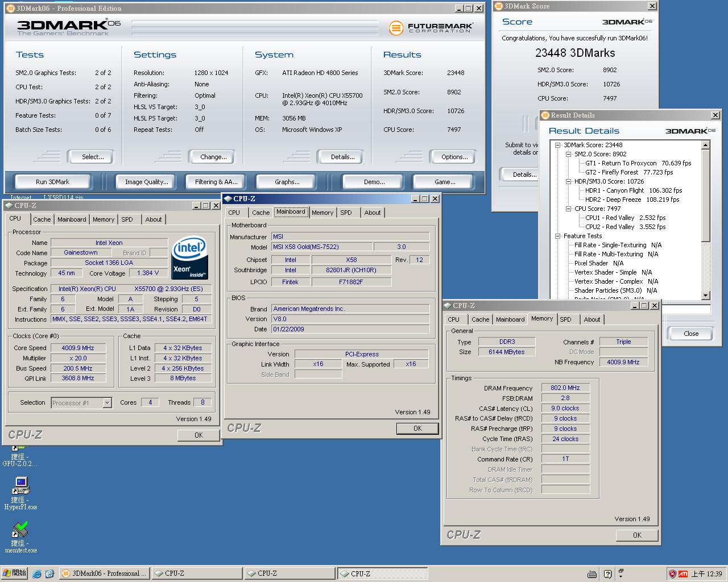Click the Demo... button
Image resolution: width=728 pixels, height=582 pixels.
pos(374,182)
